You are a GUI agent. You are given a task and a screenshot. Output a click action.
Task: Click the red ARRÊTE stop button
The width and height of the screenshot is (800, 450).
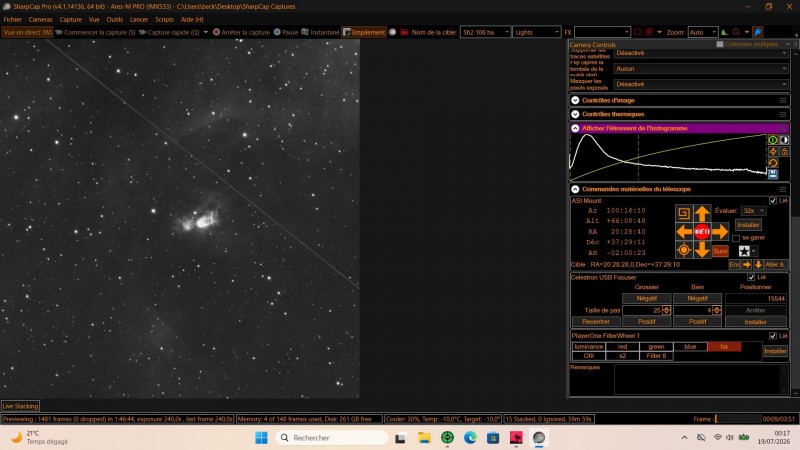(702, 232)
